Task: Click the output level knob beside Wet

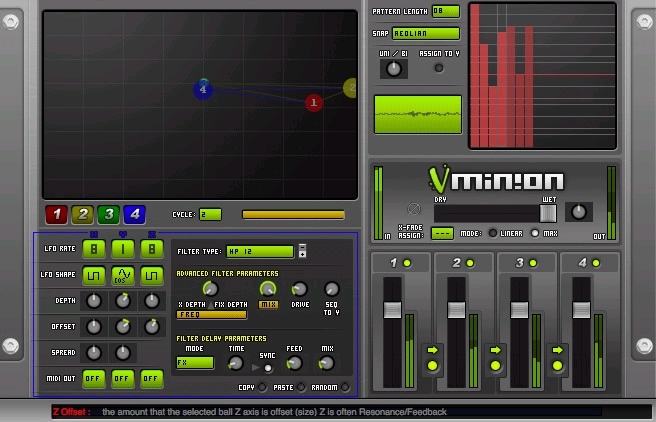Action: [x=579, y=212]
